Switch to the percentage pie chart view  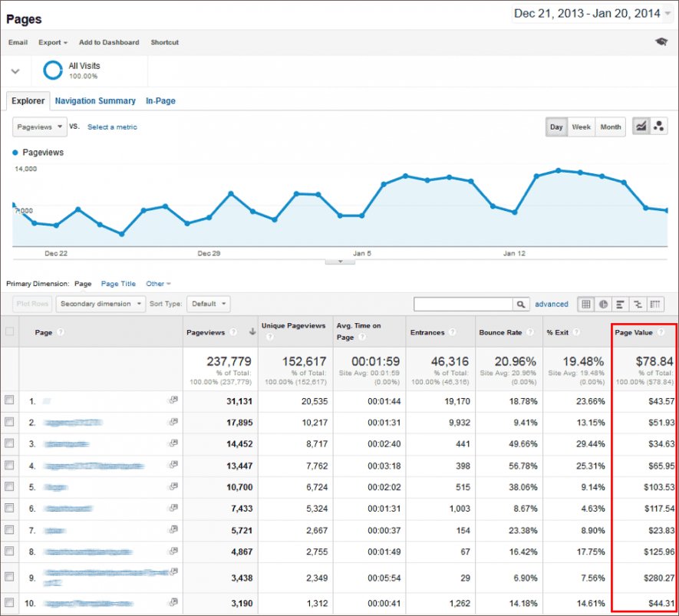tap(603, 304)
